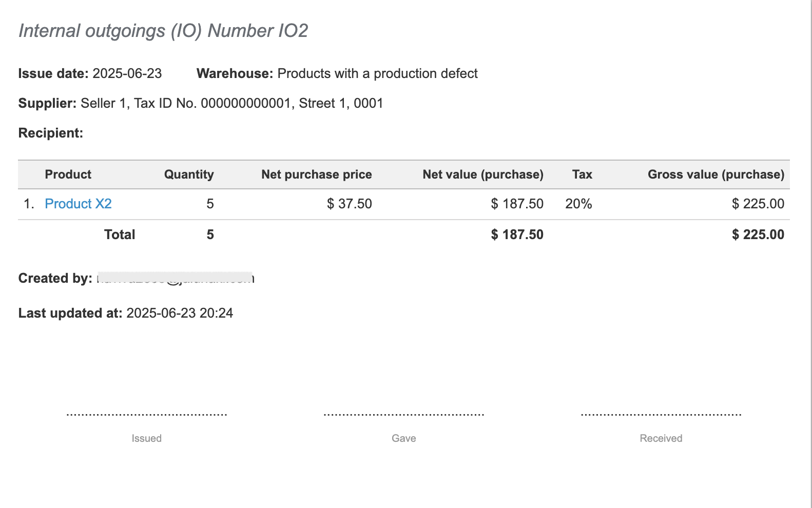Image resolution: width=812 pixels, height=508 pixels.
Task: Click the Net value (purchase) header
Action: point(482,174)
